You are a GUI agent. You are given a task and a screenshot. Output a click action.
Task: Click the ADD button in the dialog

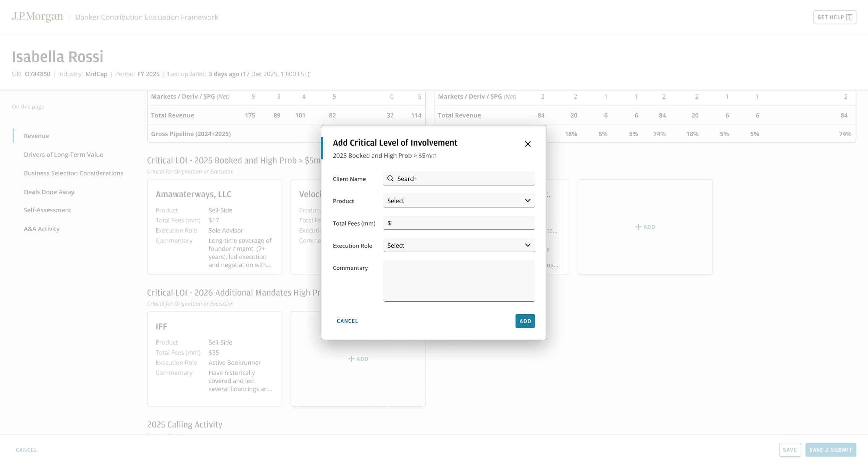tap(525, 321)
